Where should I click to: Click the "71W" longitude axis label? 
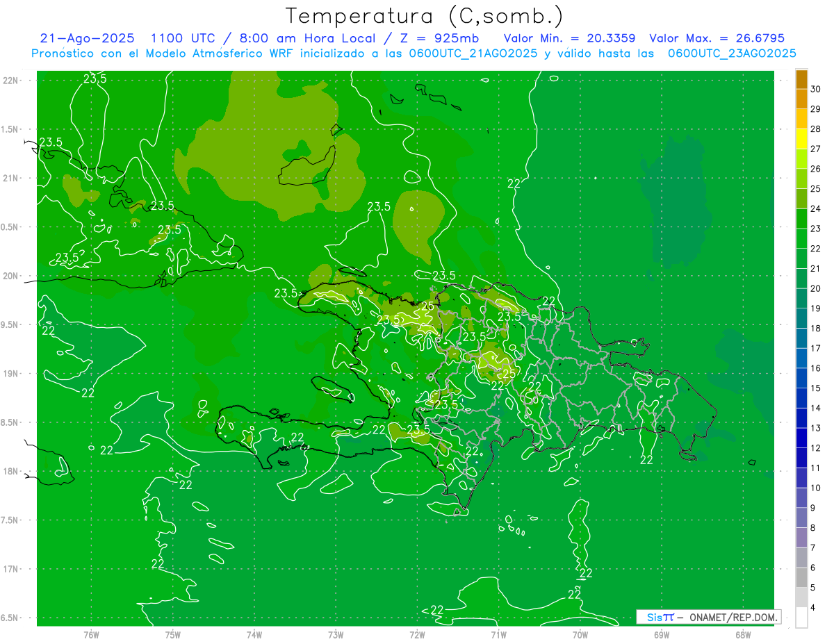point(498,635)
